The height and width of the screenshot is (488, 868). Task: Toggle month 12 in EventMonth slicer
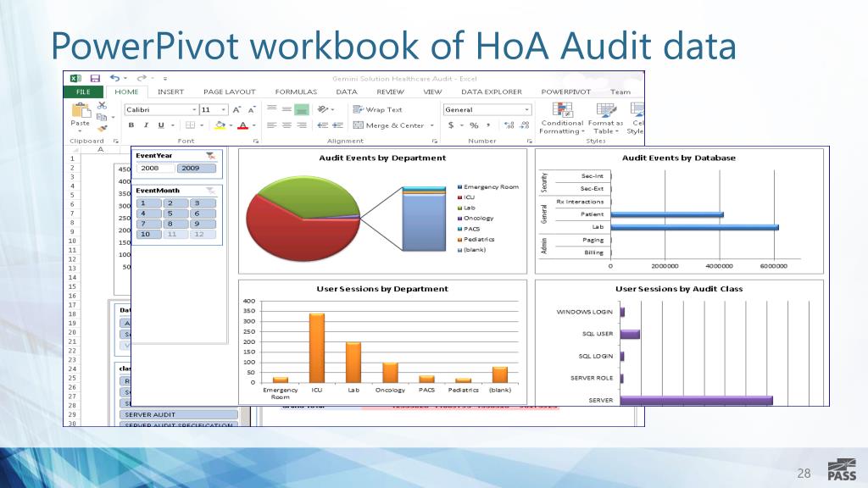[203, 235]
